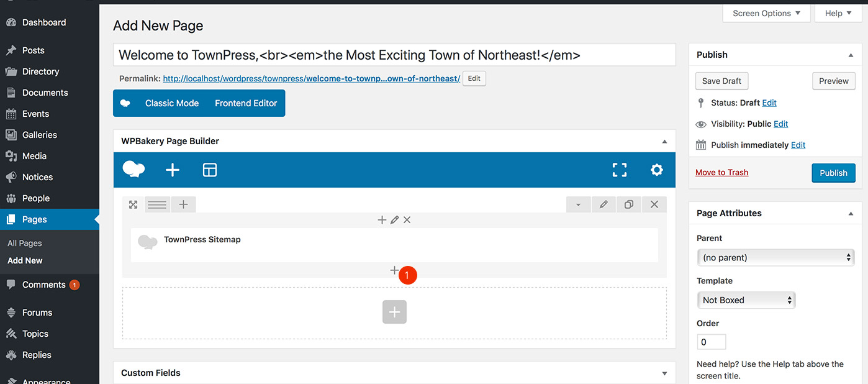Click the Move to Trash link
The width and height of the screenshot is (868, 384).
pyautogui.click(x=721, y=172)
